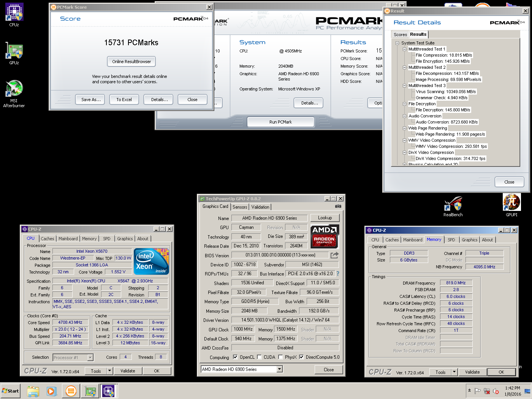532x399 pixels.
Task: Click the volume speaker tray icon
Action: 496,391
